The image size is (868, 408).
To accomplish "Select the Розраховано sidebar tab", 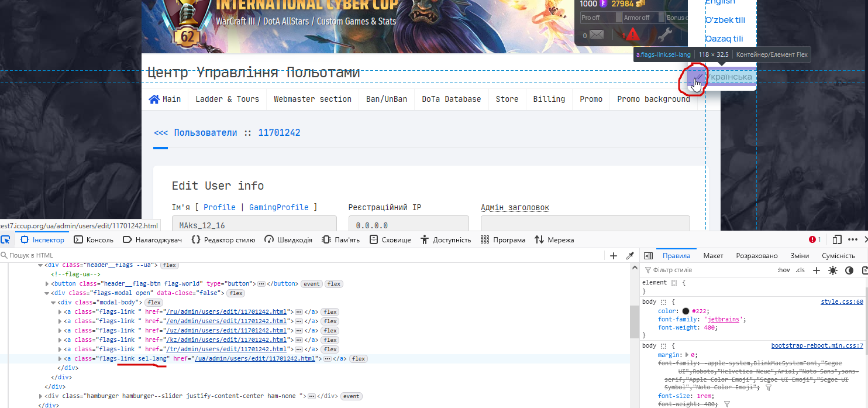I will [x=757, y=256].
